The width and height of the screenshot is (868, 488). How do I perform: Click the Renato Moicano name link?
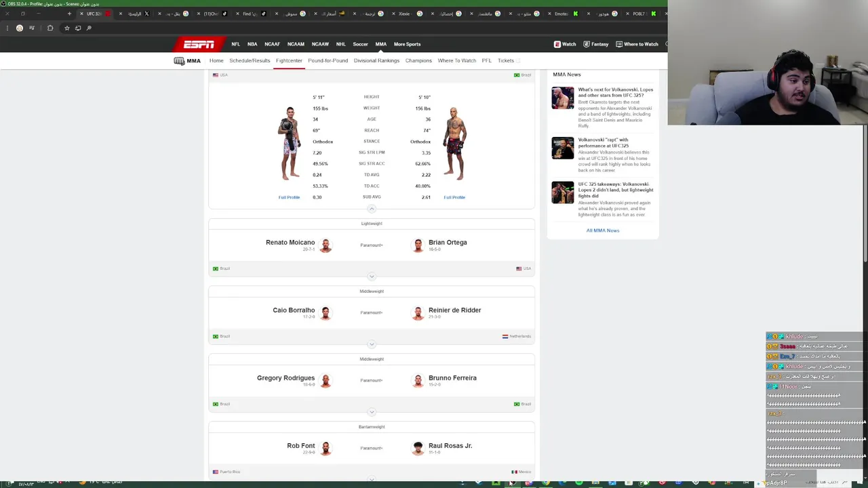290,242
